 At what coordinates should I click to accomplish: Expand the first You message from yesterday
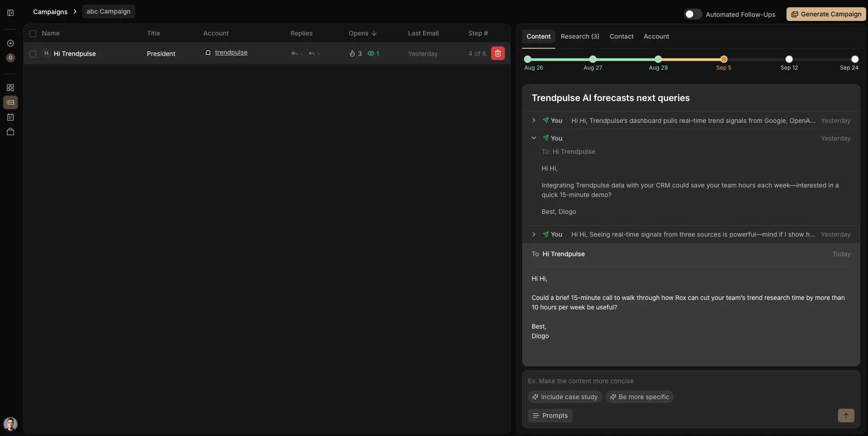pyautogui.click(x=533, y=120)
